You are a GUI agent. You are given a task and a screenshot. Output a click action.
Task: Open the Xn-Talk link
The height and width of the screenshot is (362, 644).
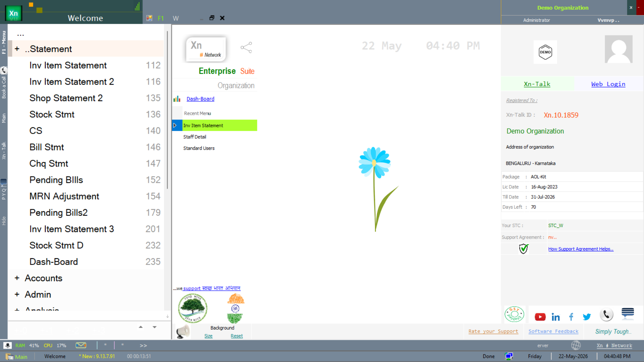(x=537, y=84)
